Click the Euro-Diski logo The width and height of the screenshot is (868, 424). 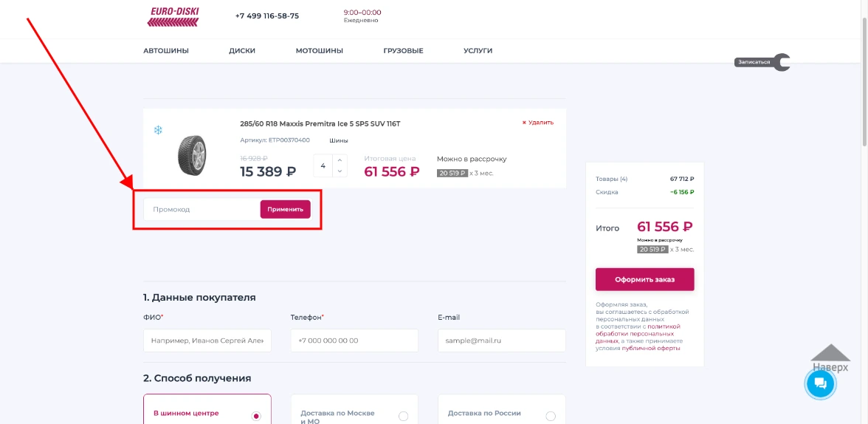(173, 16)
